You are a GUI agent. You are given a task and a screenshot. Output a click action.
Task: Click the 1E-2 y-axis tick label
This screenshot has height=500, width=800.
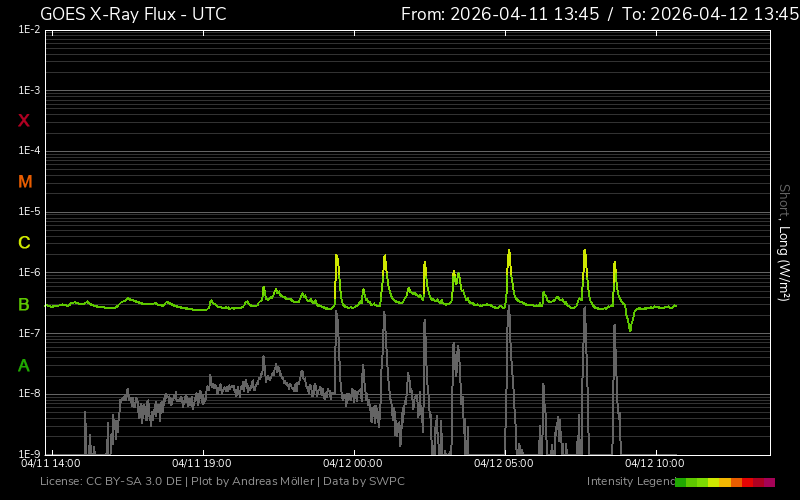29,30
